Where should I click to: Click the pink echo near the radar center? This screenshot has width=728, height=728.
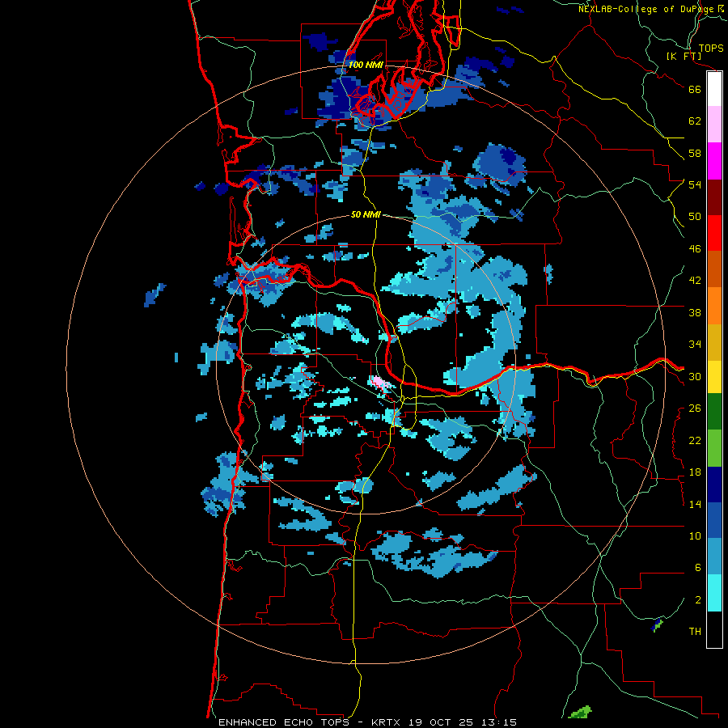tap(380, 383)
